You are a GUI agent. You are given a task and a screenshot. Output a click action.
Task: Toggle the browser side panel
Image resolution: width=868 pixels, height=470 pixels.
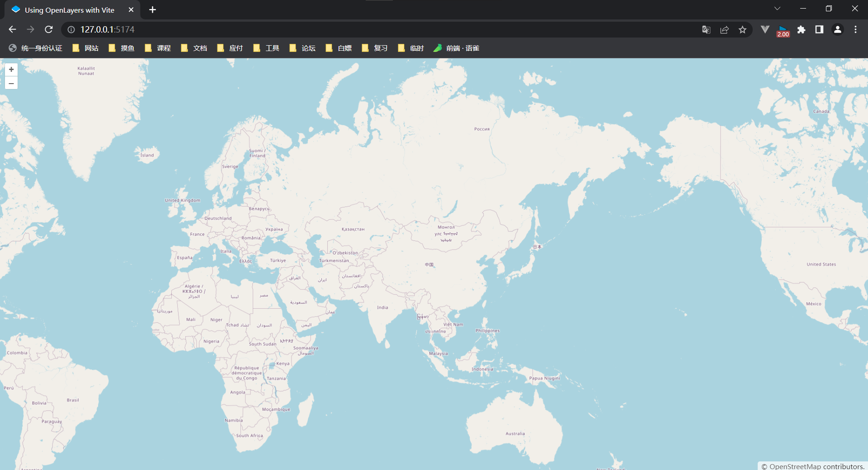[819, 29]
